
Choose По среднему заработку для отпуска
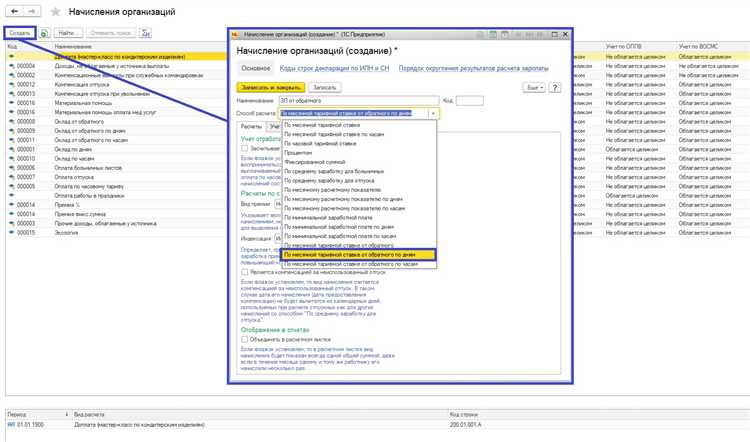coord(359,181)
